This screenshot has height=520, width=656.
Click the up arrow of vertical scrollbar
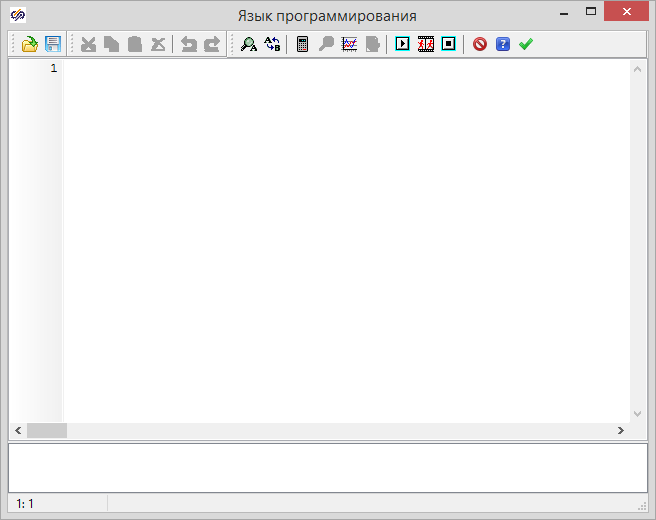[x=637, y=69]
